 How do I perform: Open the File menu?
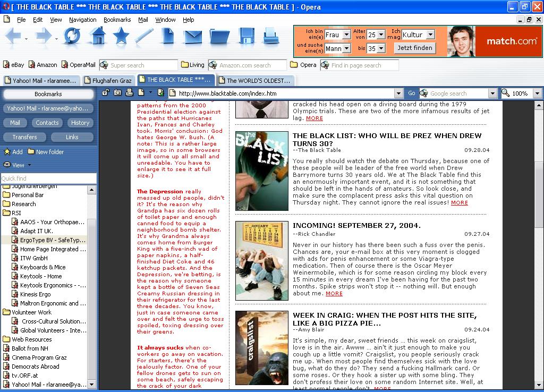pos(21,20)
